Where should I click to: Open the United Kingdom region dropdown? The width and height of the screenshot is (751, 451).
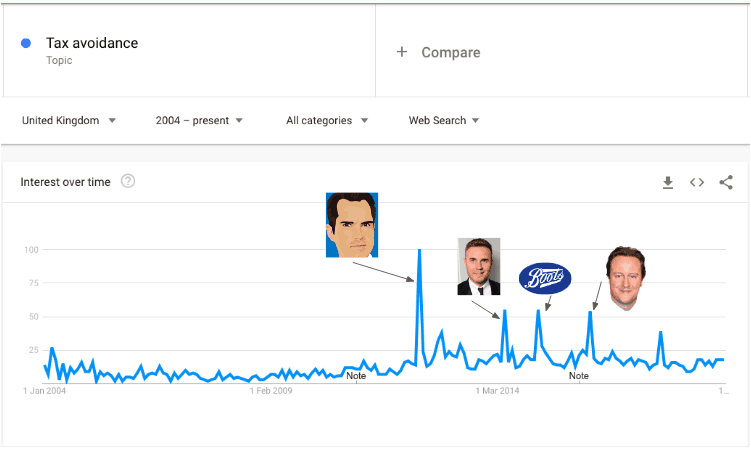tap(69, 121)
